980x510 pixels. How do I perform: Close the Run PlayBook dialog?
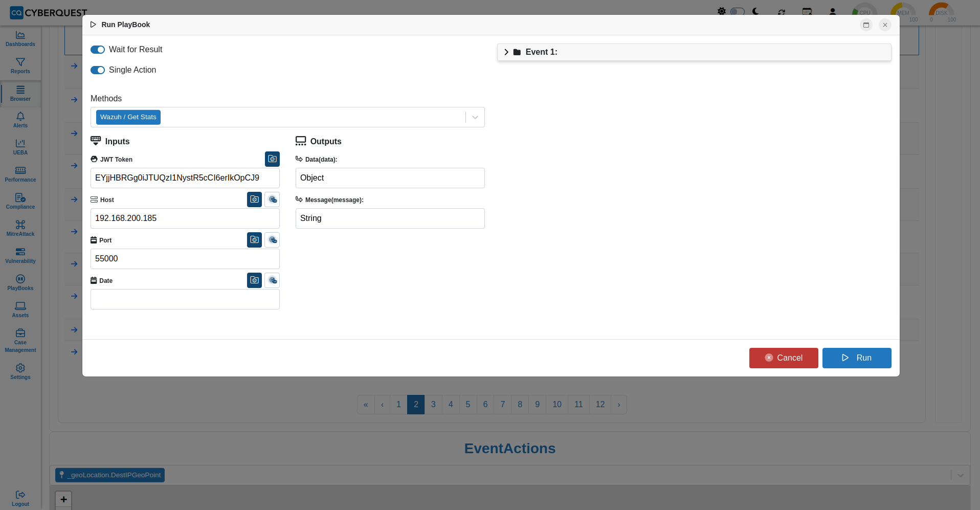click(x=885, y=25)
